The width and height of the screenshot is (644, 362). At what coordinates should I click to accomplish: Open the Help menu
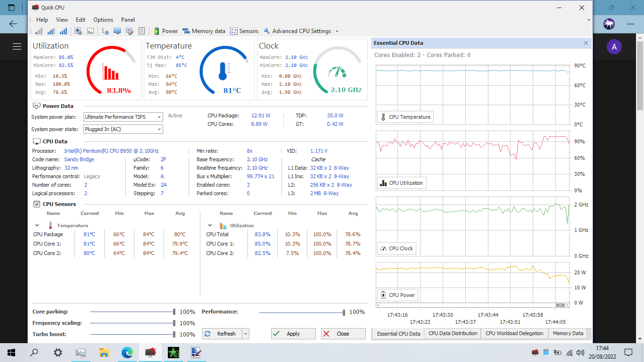(42, 20)
